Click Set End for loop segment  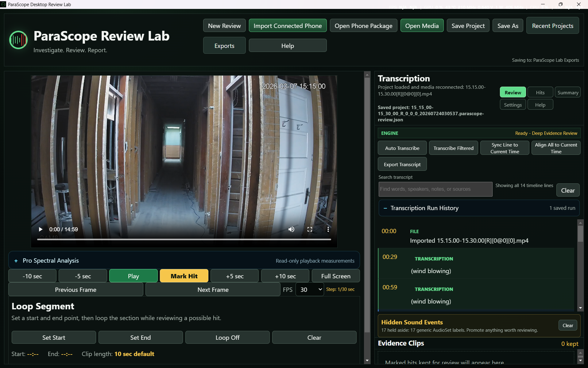click(141, 337)
